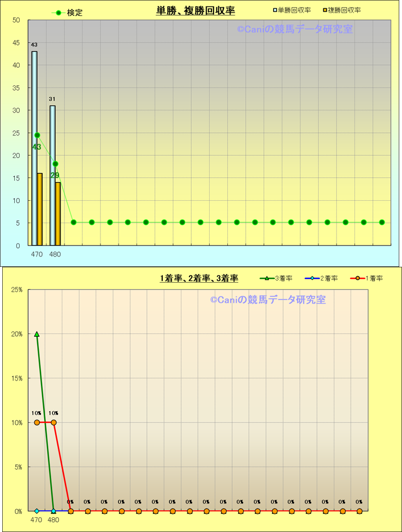Select the green triangle at 20% 3着率

tap(37, 334)
